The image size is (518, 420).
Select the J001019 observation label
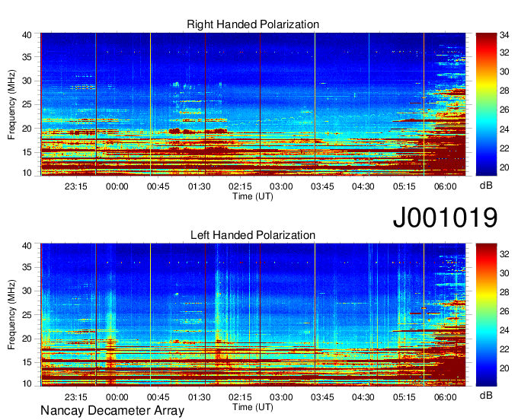tap(445, 218)
